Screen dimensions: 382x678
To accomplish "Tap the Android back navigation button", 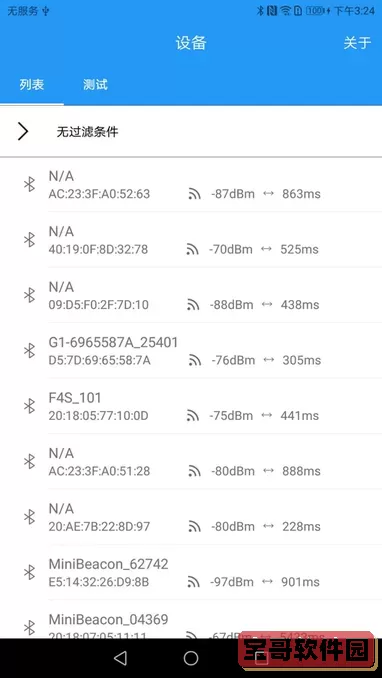I will 120,658.
